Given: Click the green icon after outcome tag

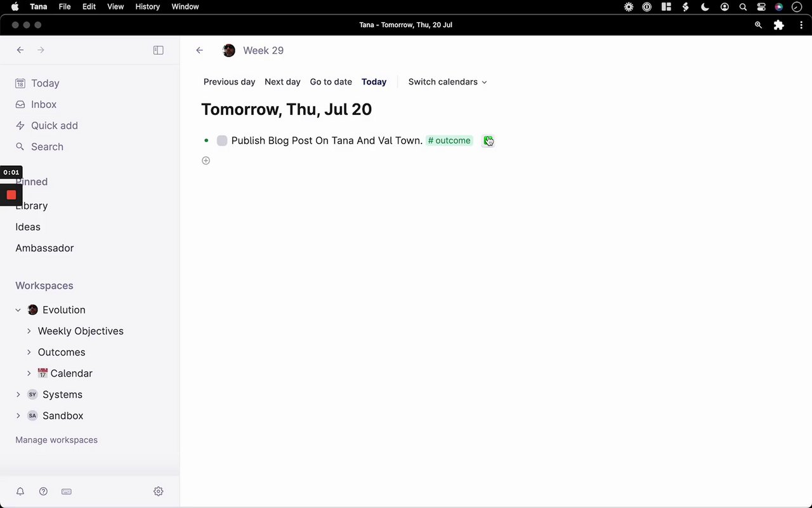Looking at the screenshot, I should click(x=488, y=140).
